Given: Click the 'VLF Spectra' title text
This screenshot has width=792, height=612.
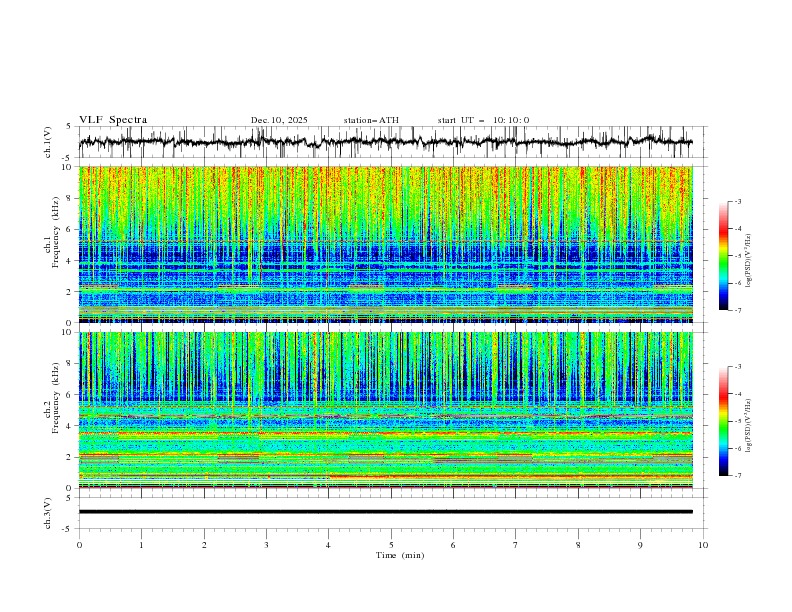Looking at the screenshot, I should point(113,120).
